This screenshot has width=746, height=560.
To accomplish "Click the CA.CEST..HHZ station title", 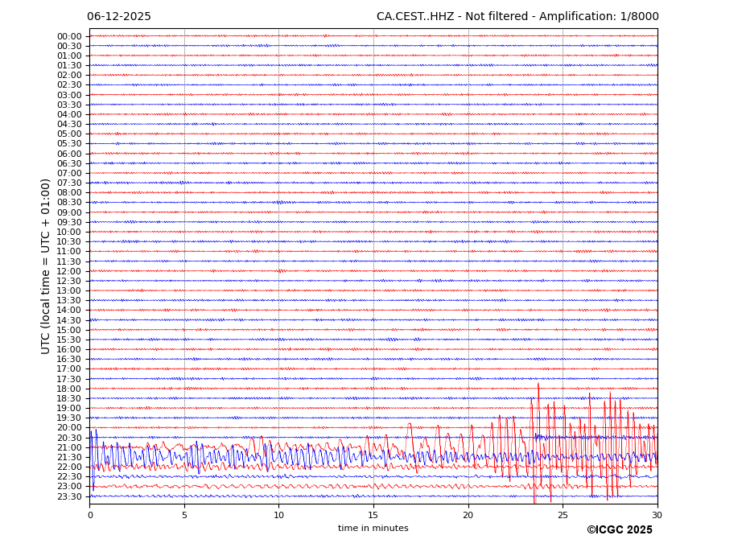I will pos(517,17).
